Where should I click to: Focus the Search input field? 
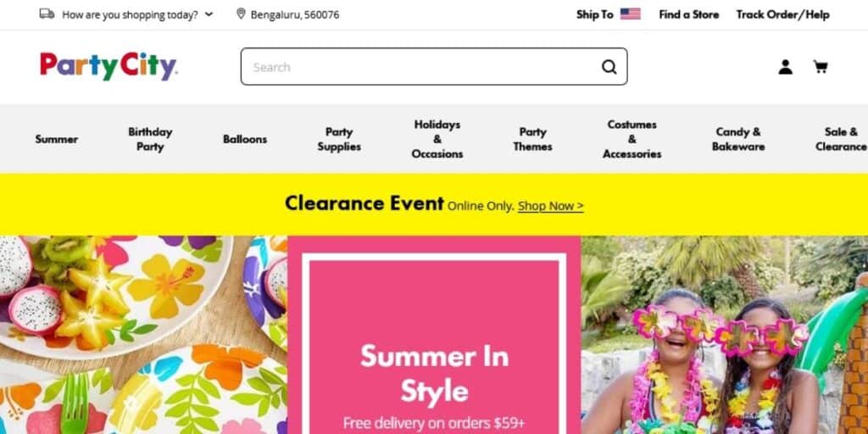click(x=420, y=67)
